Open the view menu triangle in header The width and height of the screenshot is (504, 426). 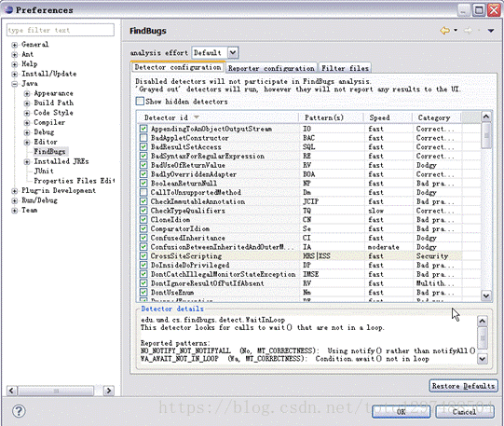491,31
